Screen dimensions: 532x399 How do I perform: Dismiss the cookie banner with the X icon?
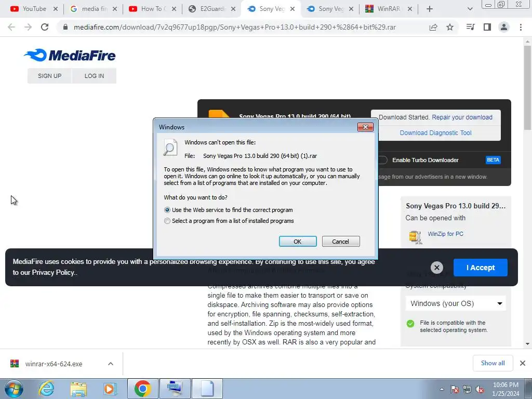[x=437, y=268]
